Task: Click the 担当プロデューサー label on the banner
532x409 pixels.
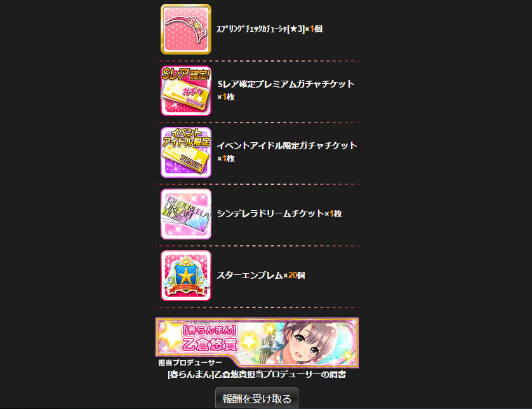Action: pos(190,363)
